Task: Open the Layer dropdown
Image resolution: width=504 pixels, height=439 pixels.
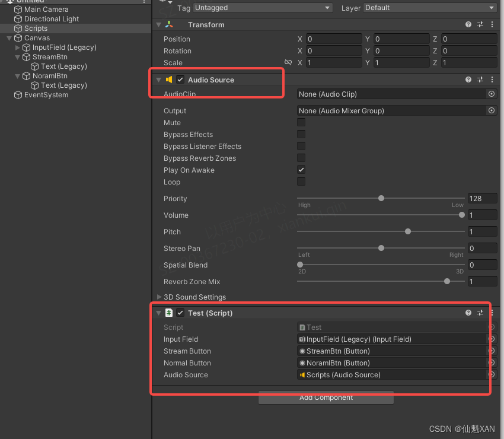Action: (430, 8)
